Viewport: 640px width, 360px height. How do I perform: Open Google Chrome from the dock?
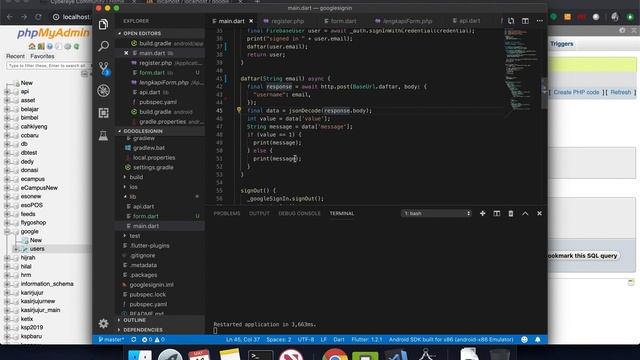pyautogui.click(x=335, y=354)
